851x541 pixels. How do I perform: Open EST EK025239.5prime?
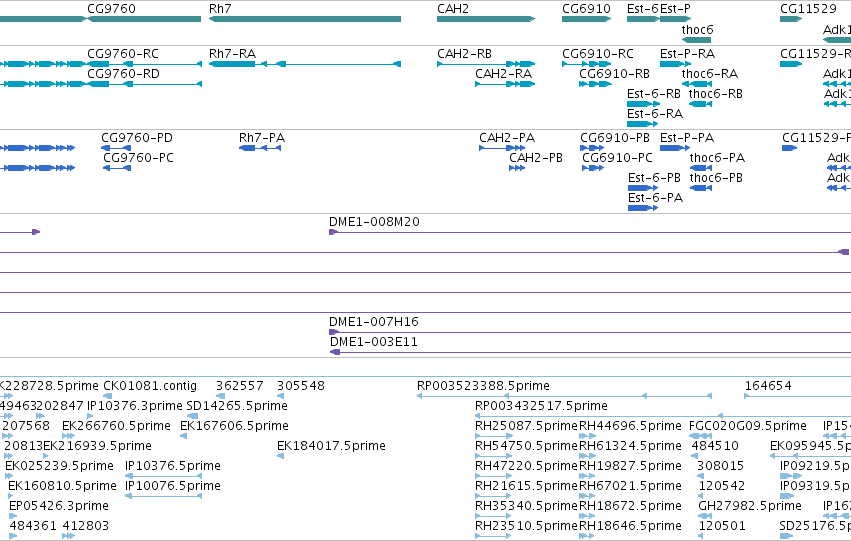pyautogui.click(x=59, y=466)
